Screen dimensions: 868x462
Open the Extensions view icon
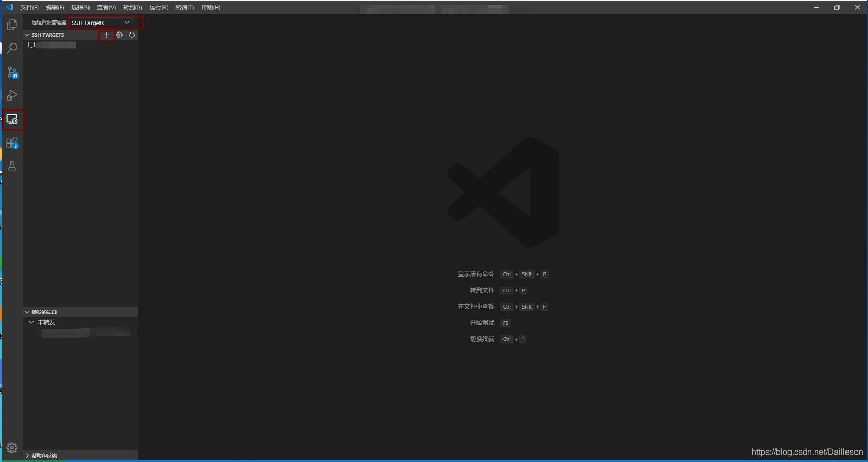pyautogui.click(x=12, y=142)
